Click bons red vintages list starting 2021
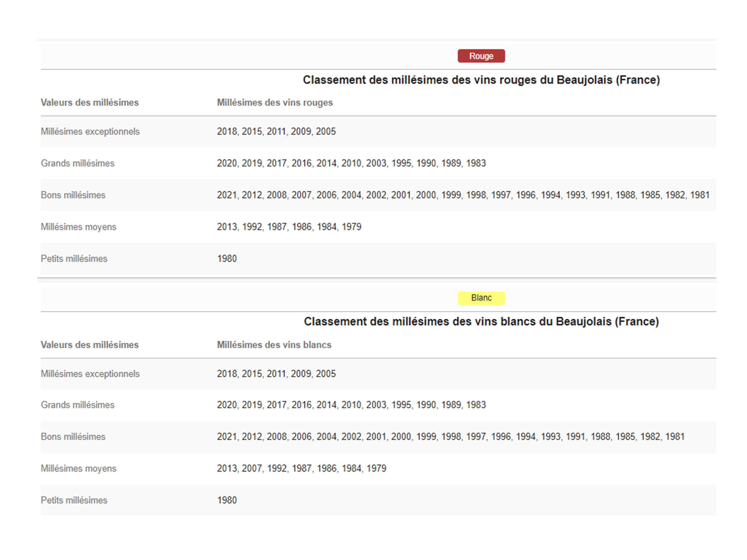 pos(463,195)
